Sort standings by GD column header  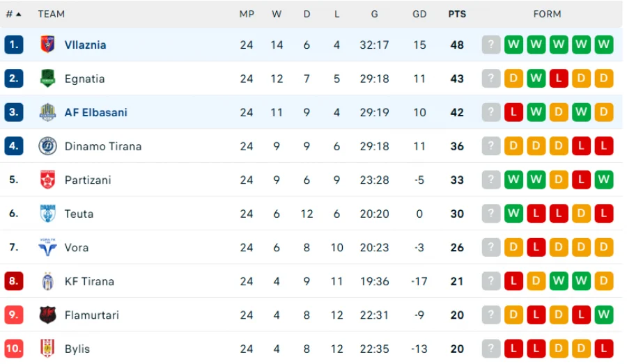coord(419,14)
